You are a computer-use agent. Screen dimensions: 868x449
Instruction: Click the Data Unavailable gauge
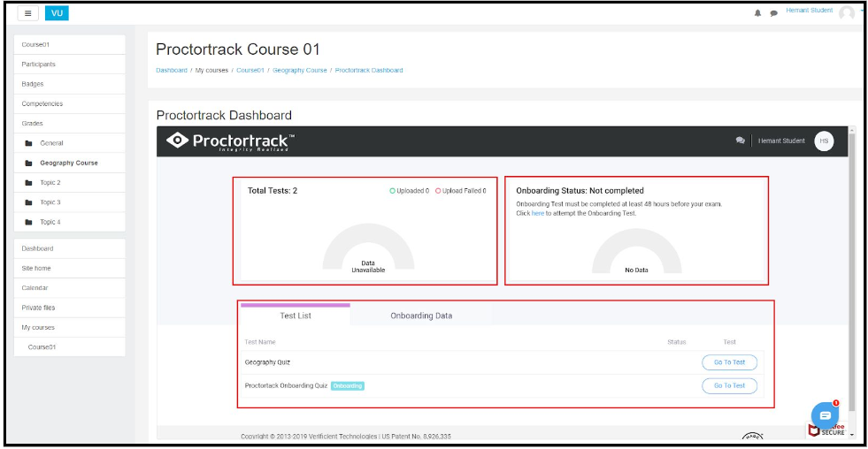click(x=368, y=247)
